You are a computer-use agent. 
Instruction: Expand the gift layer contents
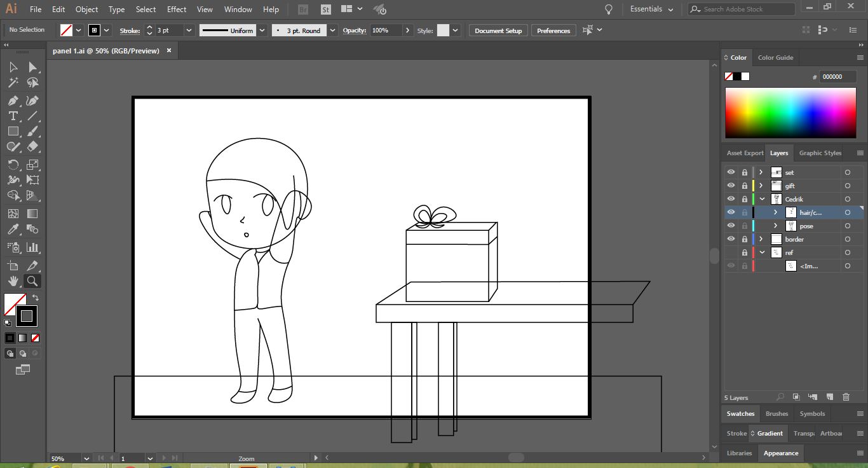pyautogui.click(x=761, y=186)
